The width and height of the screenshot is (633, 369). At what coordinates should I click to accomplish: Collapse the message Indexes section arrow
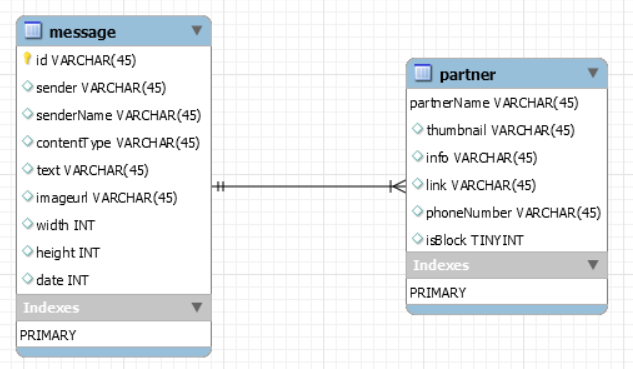click(197, 307)
